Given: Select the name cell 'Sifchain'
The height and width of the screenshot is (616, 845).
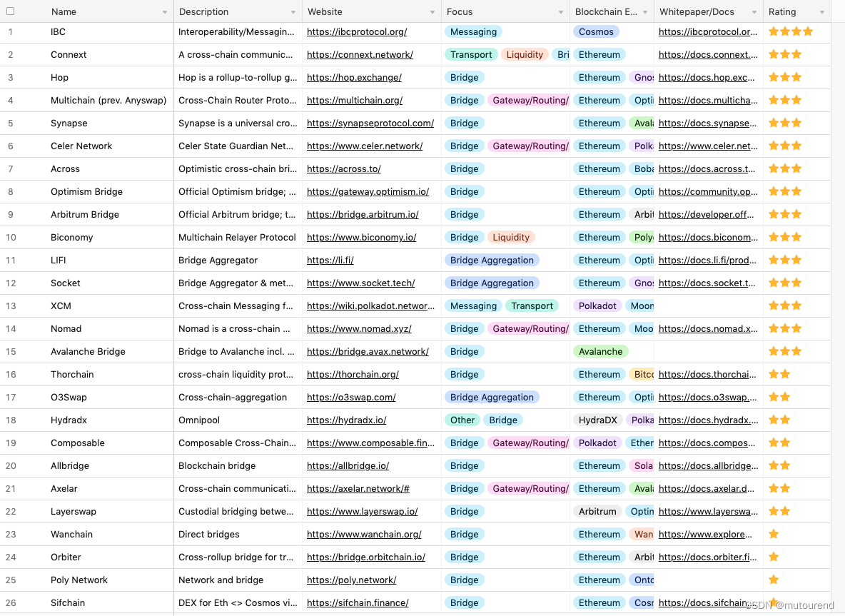Looking at the screenshot, I should tap(68, 603).
